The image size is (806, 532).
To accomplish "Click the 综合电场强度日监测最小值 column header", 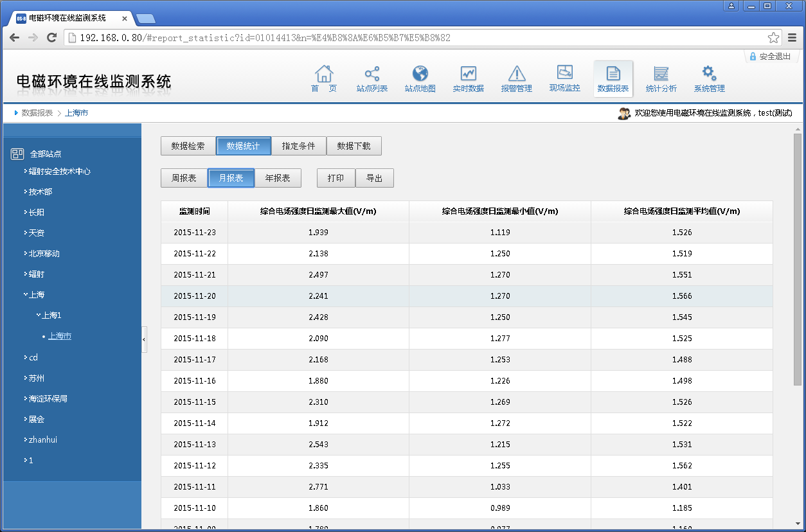I will coord(500,211).
